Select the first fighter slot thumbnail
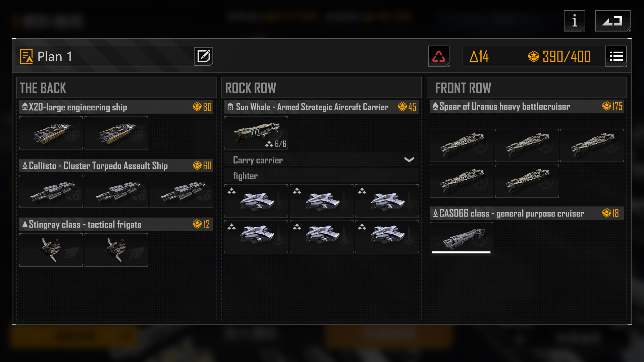The width and height of the screenshot is (644, 362). (256, 201)
